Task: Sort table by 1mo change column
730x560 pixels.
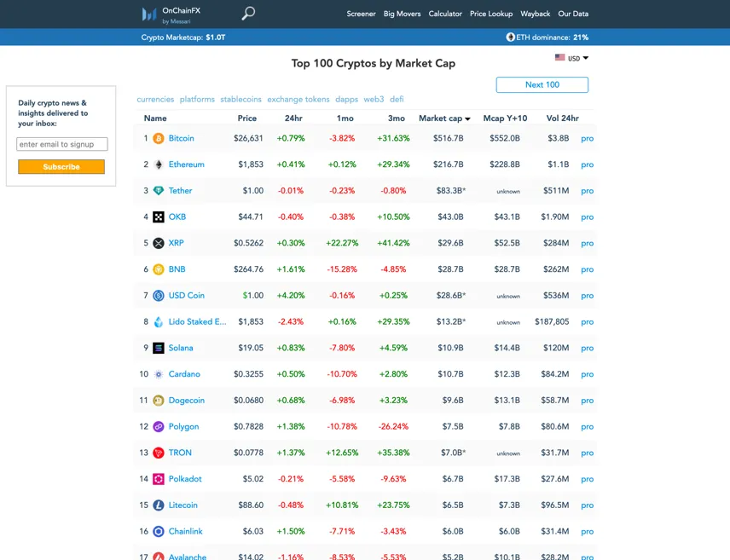Action: click(345, 118)
